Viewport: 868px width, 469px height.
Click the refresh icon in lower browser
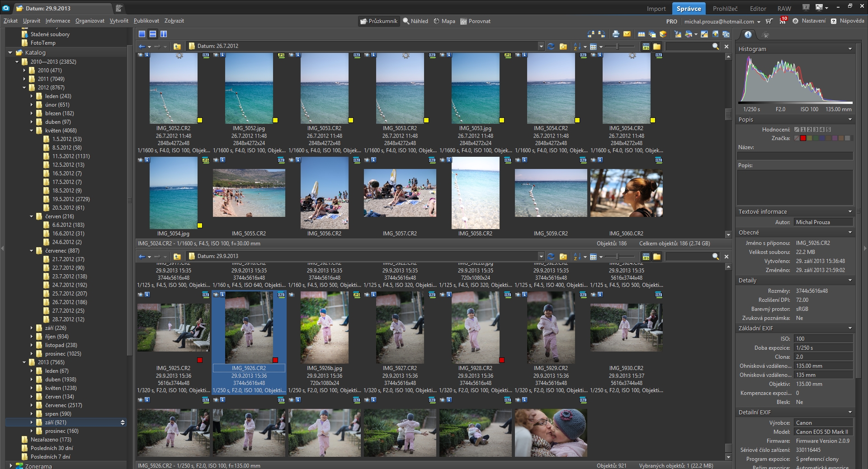pyautogui.click(x=551, y=256)
